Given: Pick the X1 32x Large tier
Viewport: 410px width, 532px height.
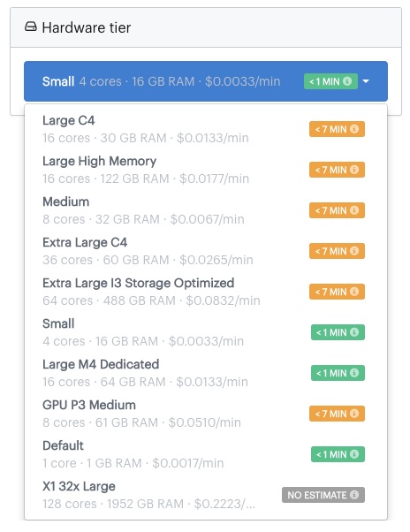Looking at the screenshot, I should (x=206, y=495).
